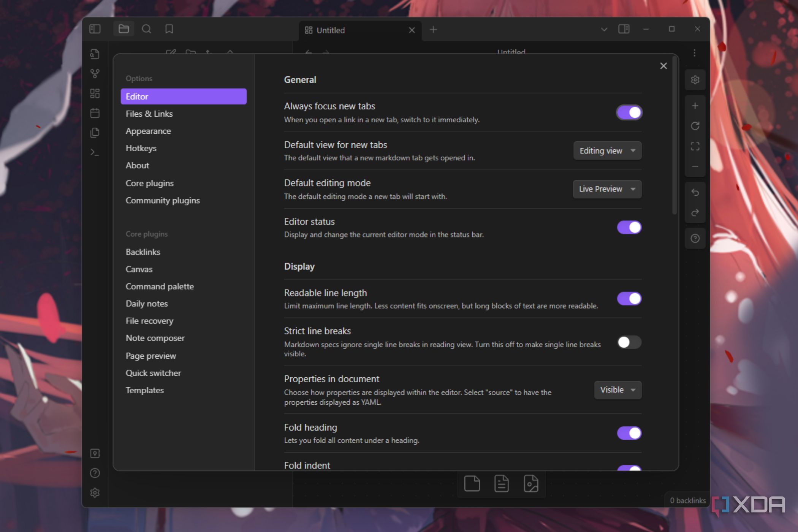Open the graph view ribbon icon
This screenshot has width=798, height=532.
(x=95, y=73)
